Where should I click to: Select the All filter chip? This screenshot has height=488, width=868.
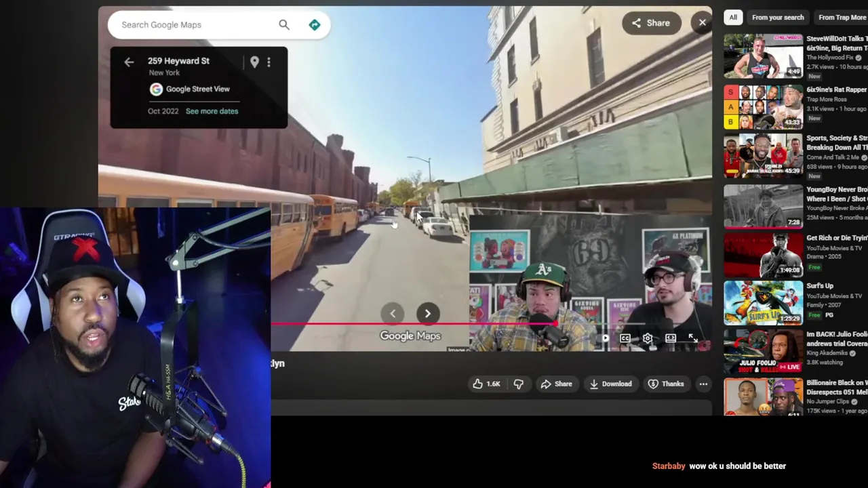click(x=733, y=18)
